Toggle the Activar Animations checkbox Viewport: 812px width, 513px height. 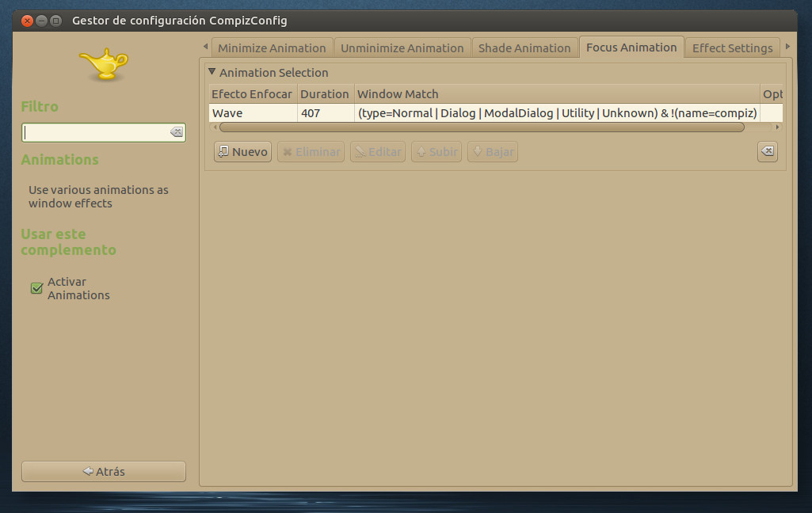click(36, 288)
